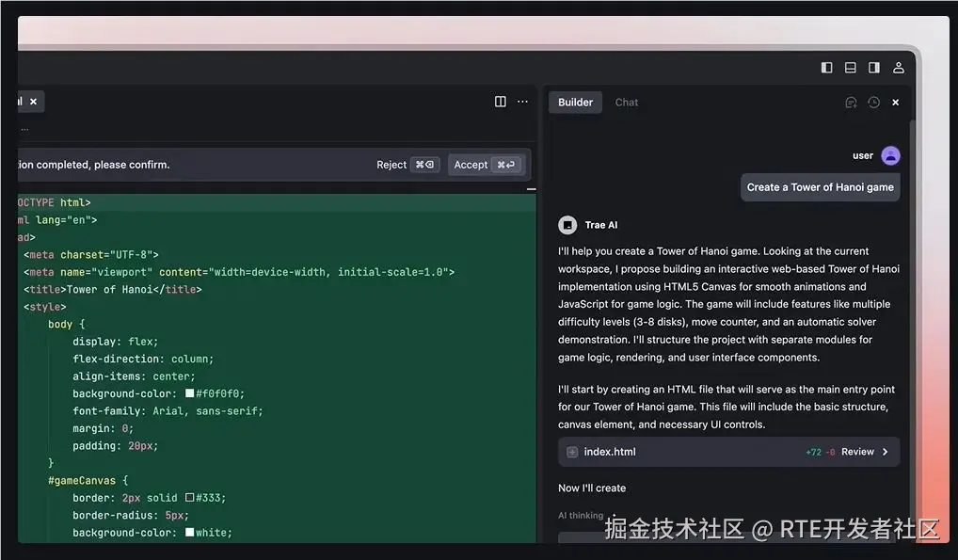The height and width of the screenshot is (560, 958).
Task: Click the index.html file type icon
Action: coord(572,452)
